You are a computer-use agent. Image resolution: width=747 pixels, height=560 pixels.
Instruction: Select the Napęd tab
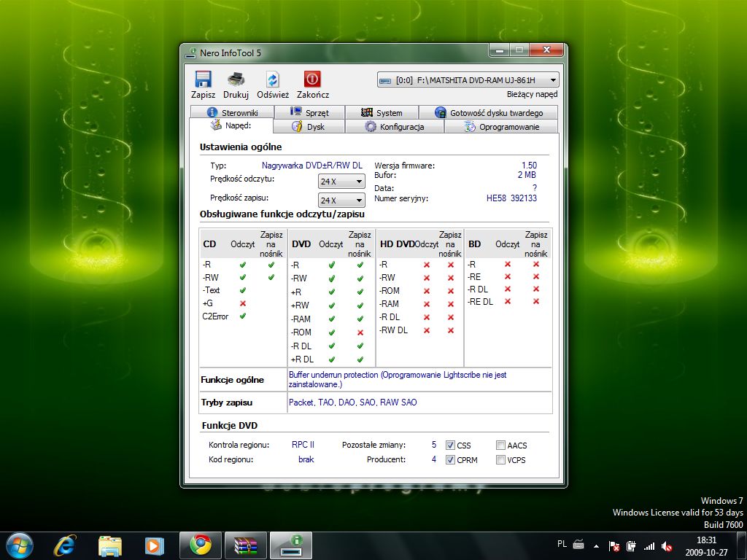pos(231,125)
